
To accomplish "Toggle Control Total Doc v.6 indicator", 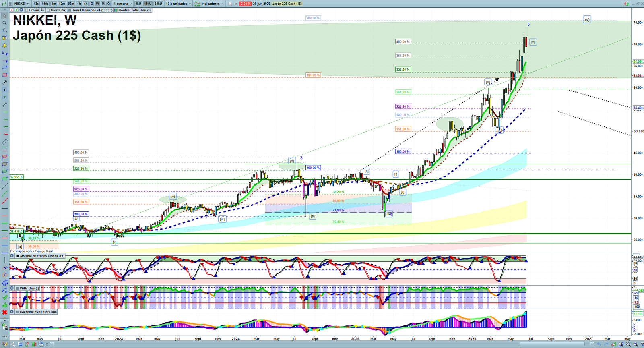I will (x=116, y=10).
